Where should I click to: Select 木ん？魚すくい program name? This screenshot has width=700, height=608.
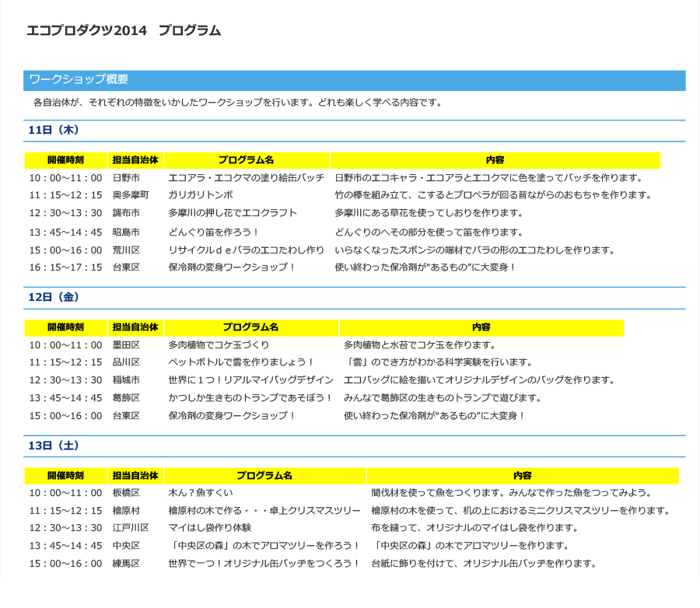[x=201, y=493]
